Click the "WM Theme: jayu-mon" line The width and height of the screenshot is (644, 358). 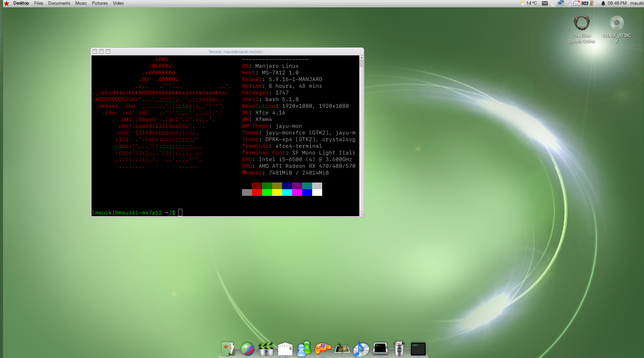(272, 126)
